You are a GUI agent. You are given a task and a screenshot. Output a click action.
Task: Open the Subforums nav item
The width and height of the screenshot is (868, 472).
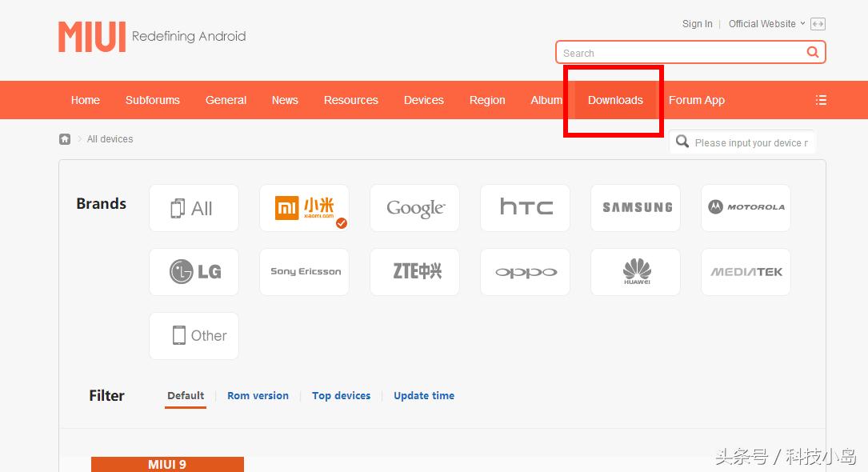153,100
